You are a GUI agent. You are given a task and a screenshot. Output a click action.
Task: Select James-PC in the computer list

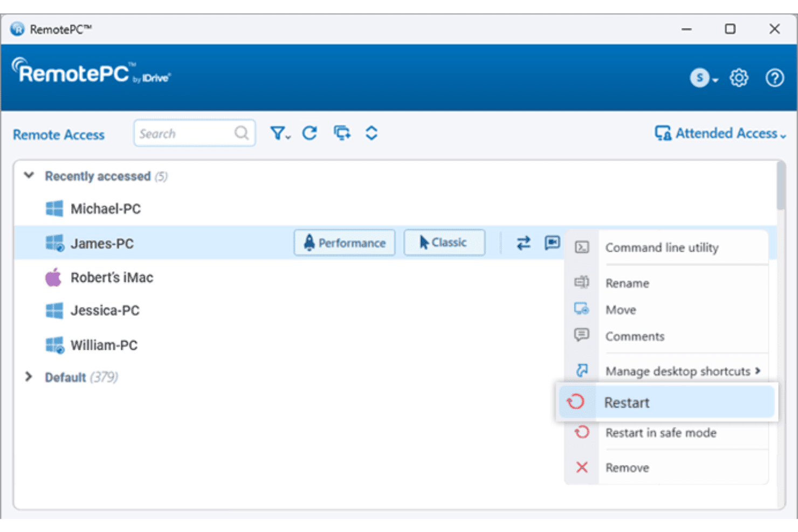pyautogui.click(x=102, y=244)
